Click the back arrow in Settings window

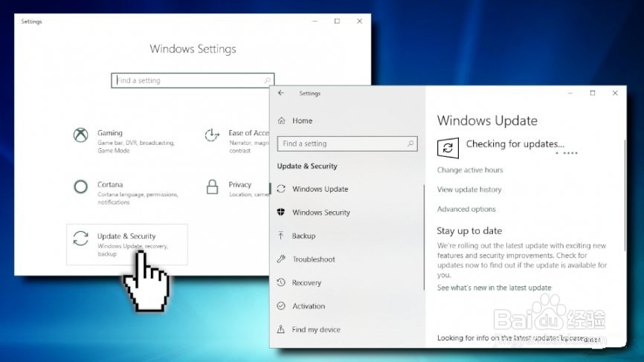281,93
